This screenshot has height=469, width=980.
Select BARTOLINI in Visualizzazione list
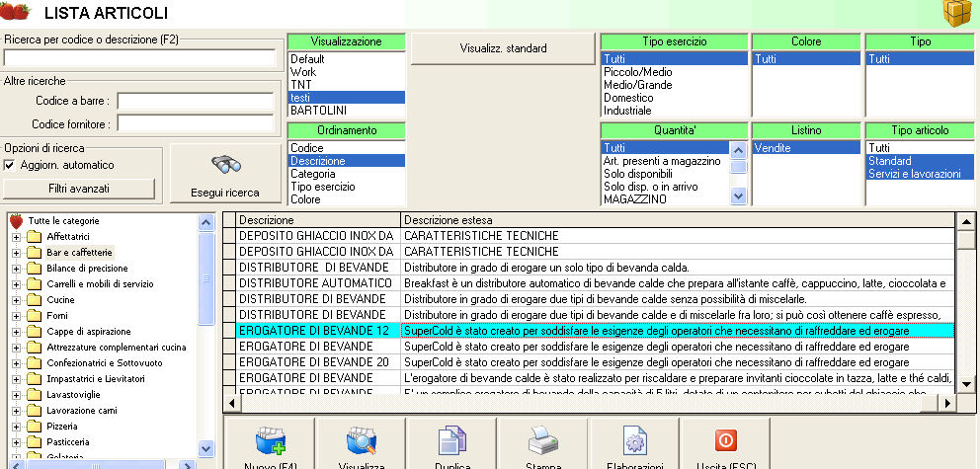(318, 111)
